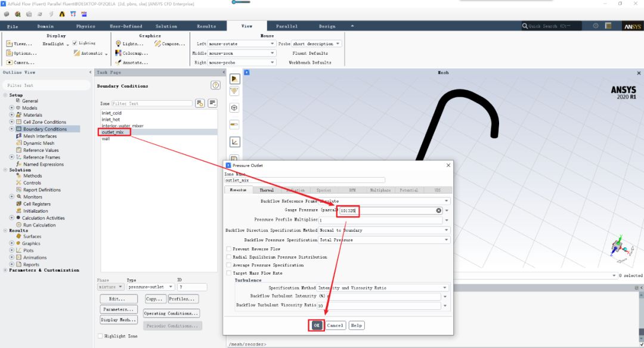Open the Left mouse button action dropdown

241,44
